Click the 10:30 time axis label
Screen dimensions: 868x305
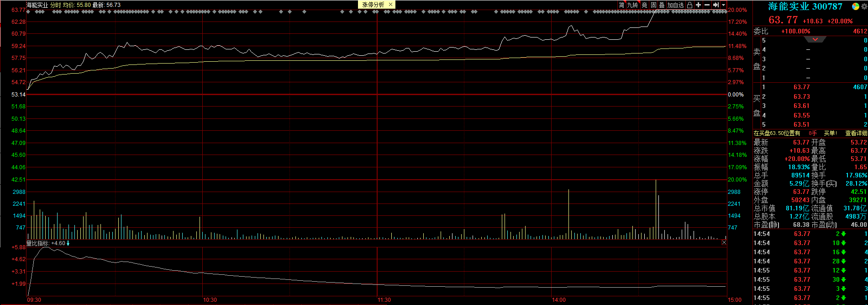pyautogui.click(x=210, y=300)
